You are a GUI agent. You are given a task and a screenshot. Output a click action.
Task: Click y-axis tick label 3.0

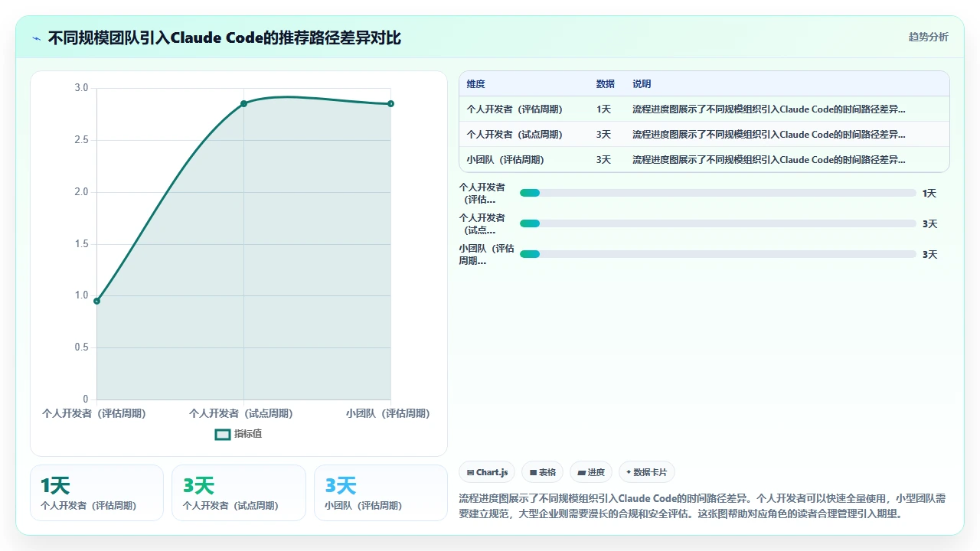(81, 88)
